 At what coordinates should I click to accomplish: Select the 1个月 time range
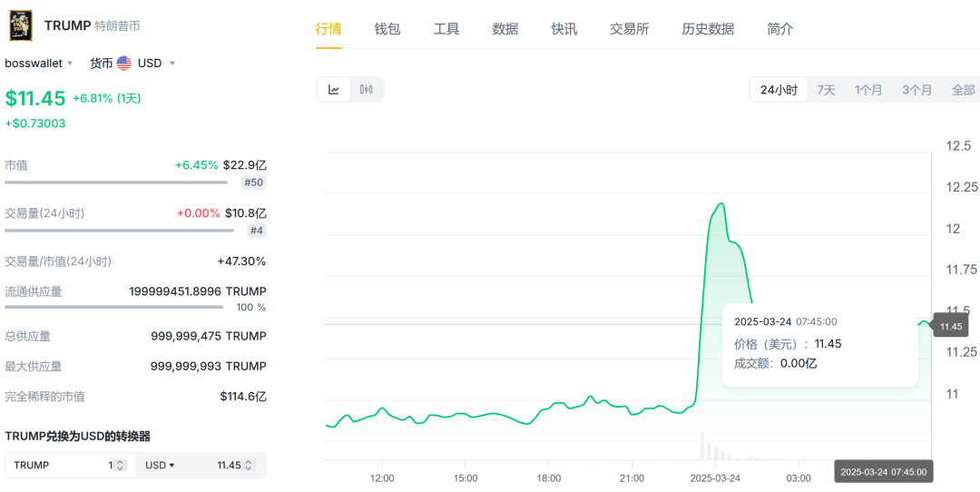tap(868, 90)
